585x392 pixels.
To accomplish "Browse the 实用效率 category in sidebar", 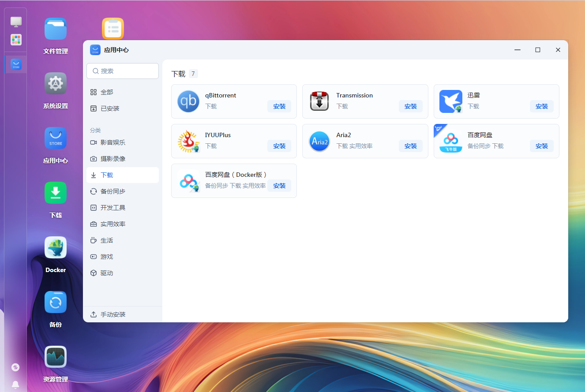I will point(123,224).
